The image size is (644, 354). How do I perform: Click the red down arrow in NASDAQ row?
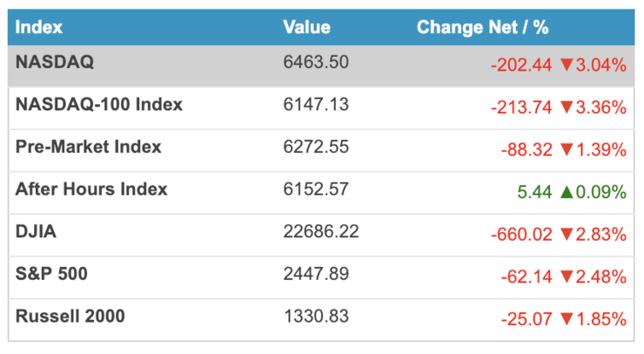(567, 65)
